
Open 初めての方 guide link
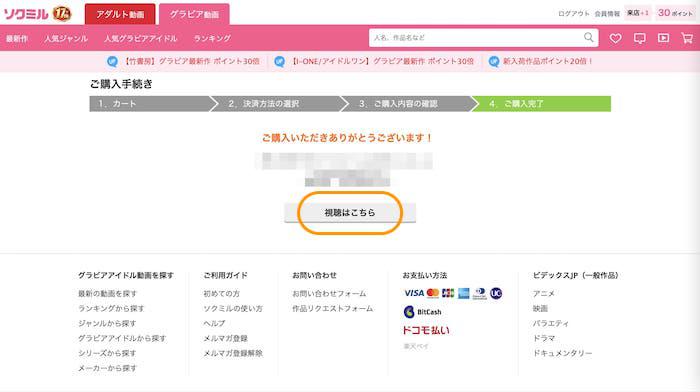tap(221, 293)
